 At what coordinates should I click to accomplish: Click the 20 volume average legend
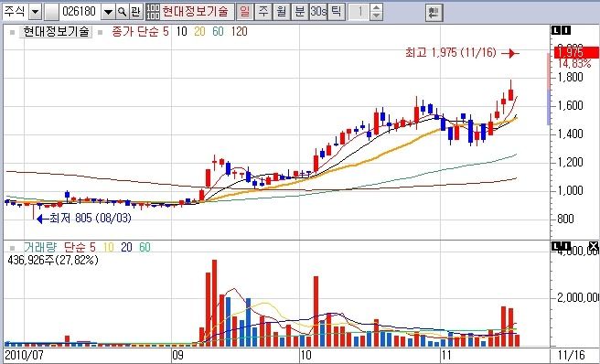coord(126,247)
